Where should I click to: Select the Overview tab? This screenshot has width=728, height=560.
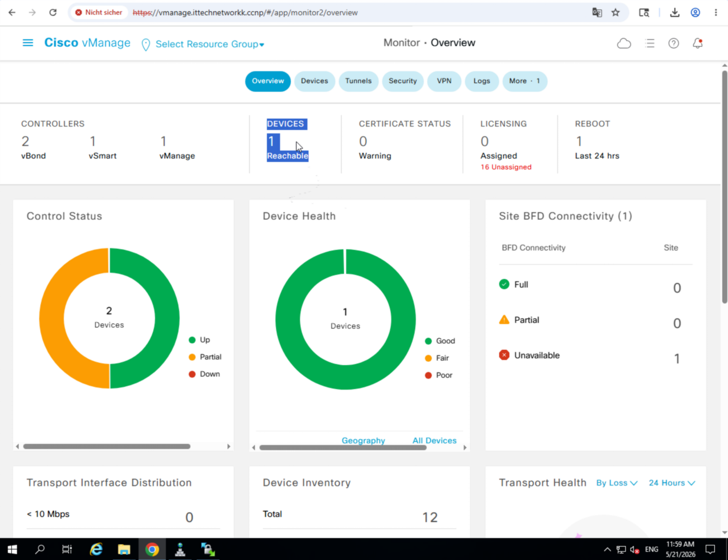click(268, 81)
